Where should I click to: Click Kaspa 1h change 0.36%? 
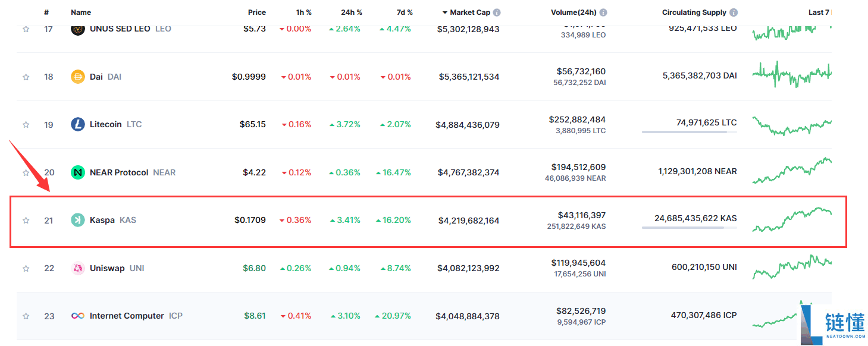tap(296, 221)
